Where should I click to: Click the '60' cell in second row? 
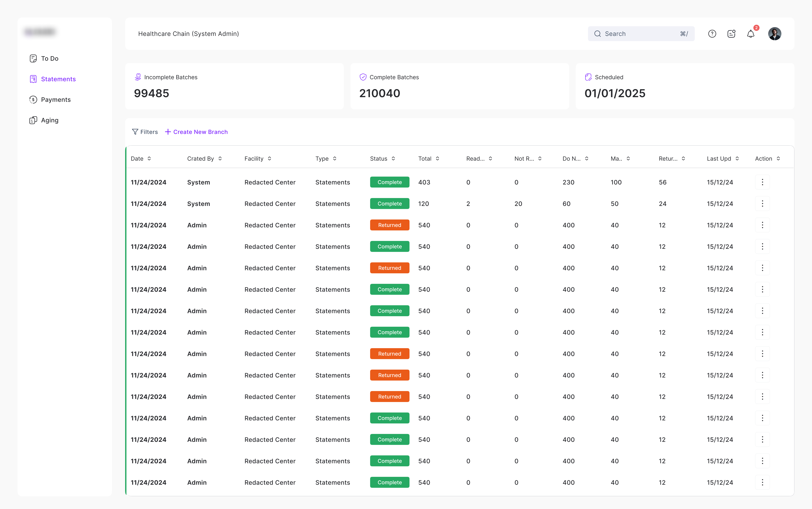point(566,204)
